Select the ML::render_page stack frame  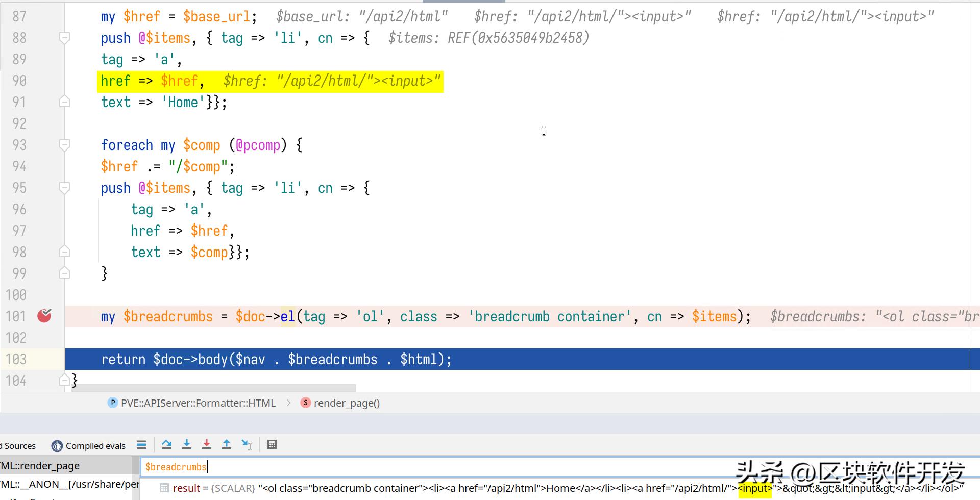pos(41,466)
